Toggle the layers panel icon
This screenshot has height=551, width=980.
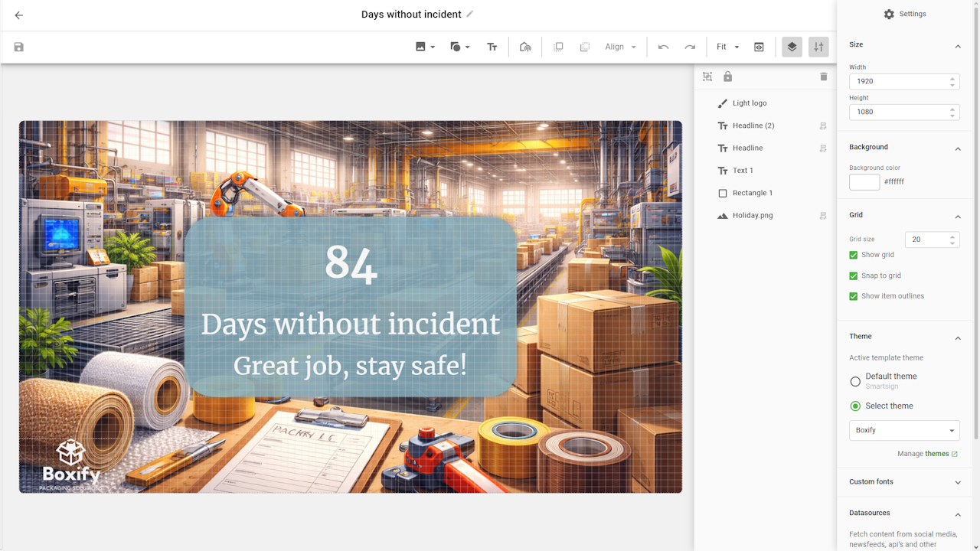pos(792,47)
